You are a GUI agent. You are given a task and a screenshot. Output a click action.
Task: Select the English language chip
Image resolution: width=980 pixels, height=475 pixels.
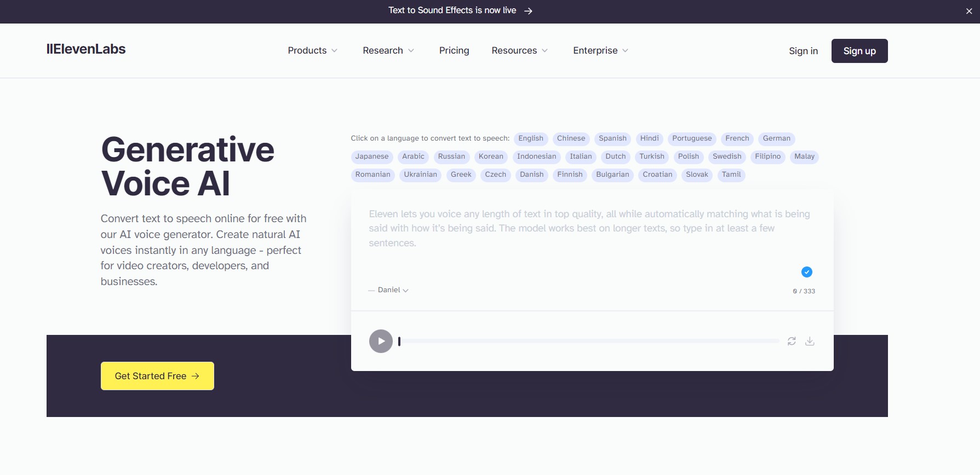point(531,138)
